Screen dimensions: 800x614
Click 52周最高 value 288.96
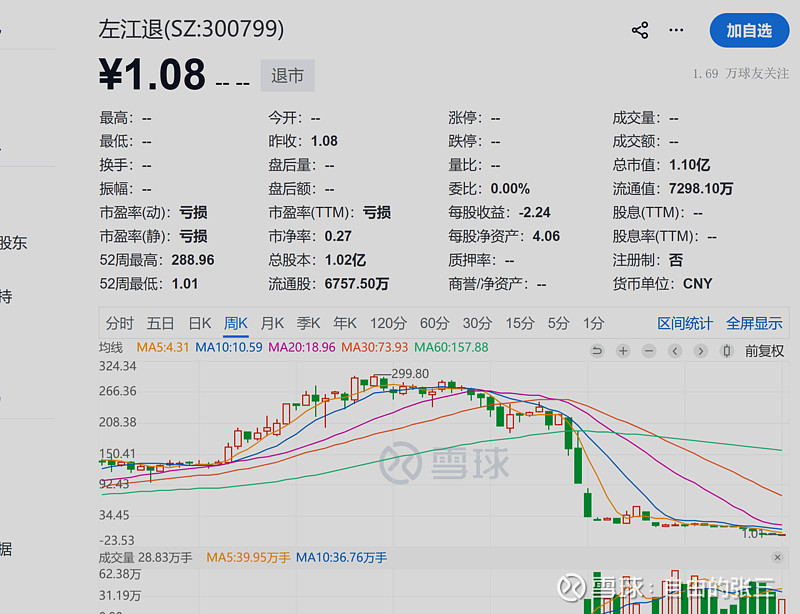coord(193,260)
